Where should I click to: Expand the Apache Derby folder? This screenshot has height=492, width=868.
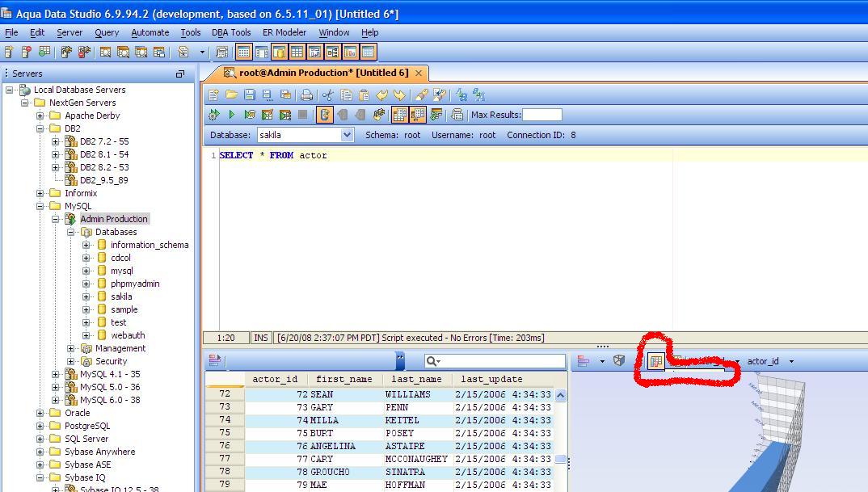40,116
